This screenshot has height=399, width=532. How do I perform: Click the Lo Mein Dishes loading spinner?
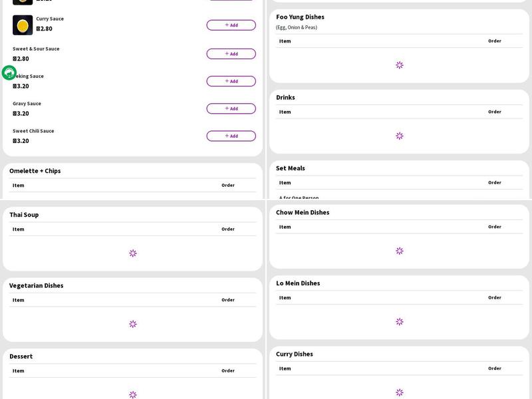click(399, 321)
